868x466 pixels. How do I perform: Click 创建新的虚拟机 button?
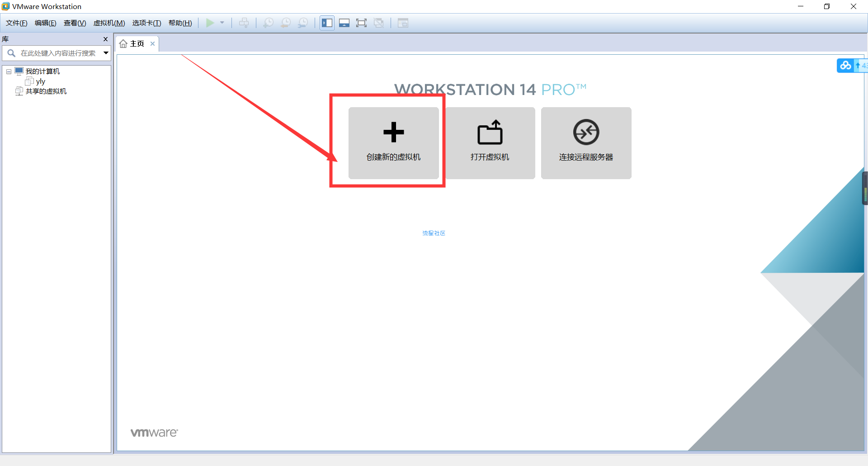pos(393,143)
